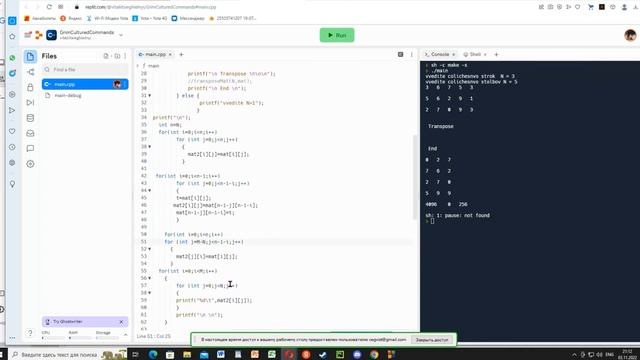Collapse code fold at line 44
Viewport: 640px width, 360px height.
150,191
